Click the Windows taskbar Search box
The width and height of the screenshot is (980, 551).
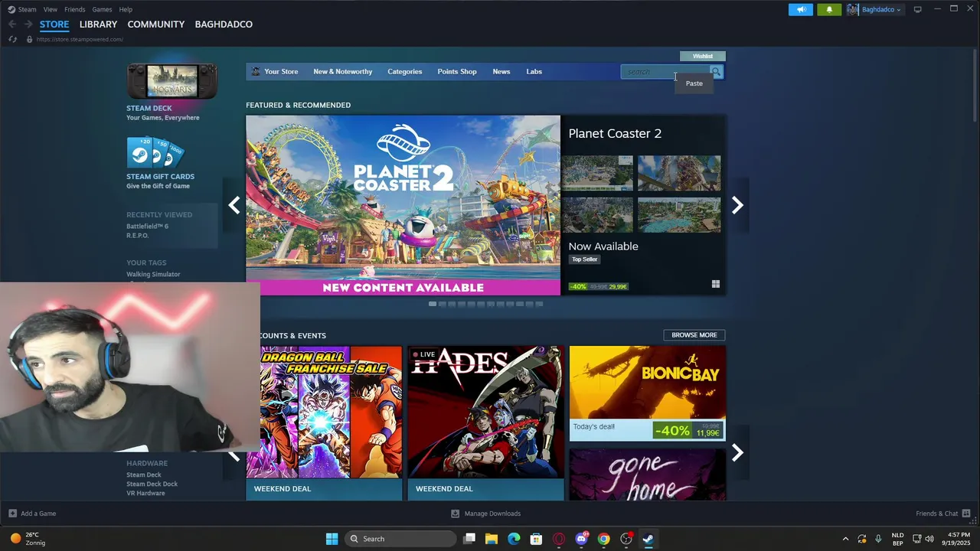click(399, 539)
